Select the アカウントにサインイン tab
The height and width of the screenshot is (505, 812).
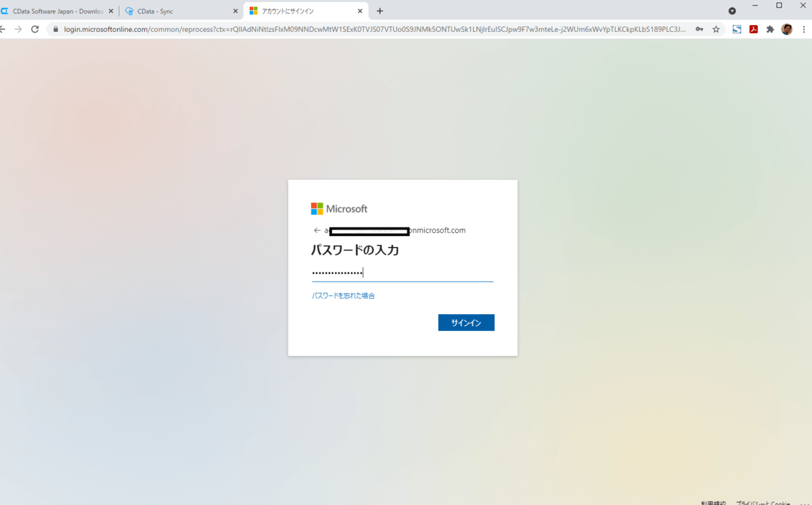(x=306, y=11)
